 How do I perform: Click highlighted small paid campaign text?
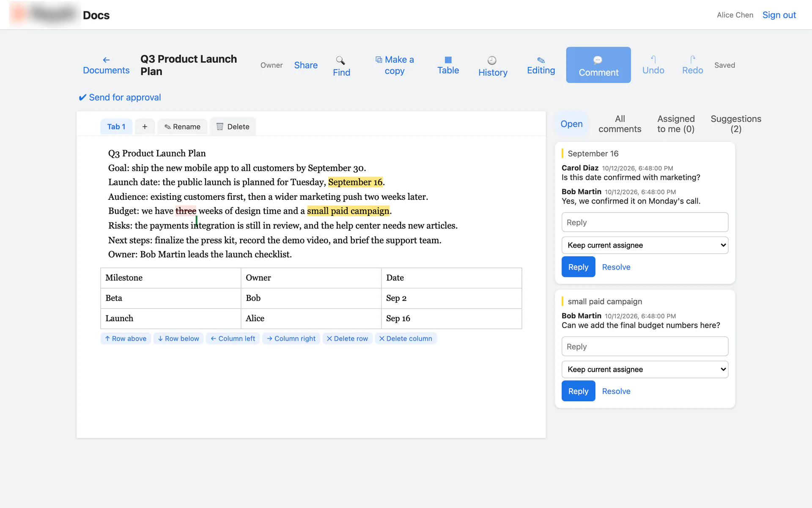pyautogui.click(x=348, y=211)
